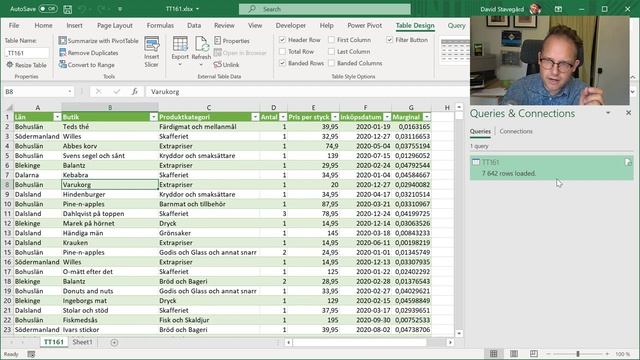Viewport: 640px width, 360px height.
Task: Click the macro recording icon in status bar
Action: click(31, 354)
